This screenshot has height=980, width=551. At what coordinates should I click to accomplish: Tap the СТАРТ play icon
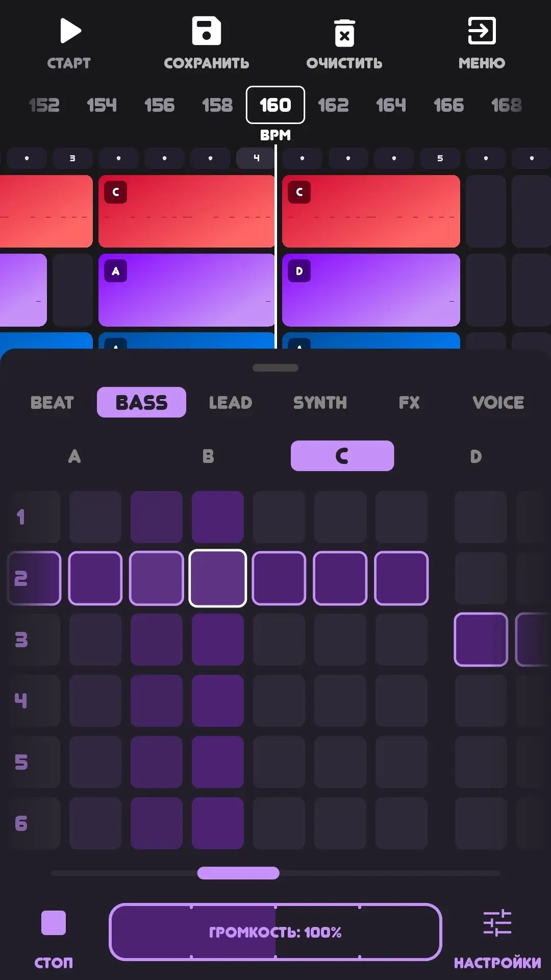pos(70,31)
